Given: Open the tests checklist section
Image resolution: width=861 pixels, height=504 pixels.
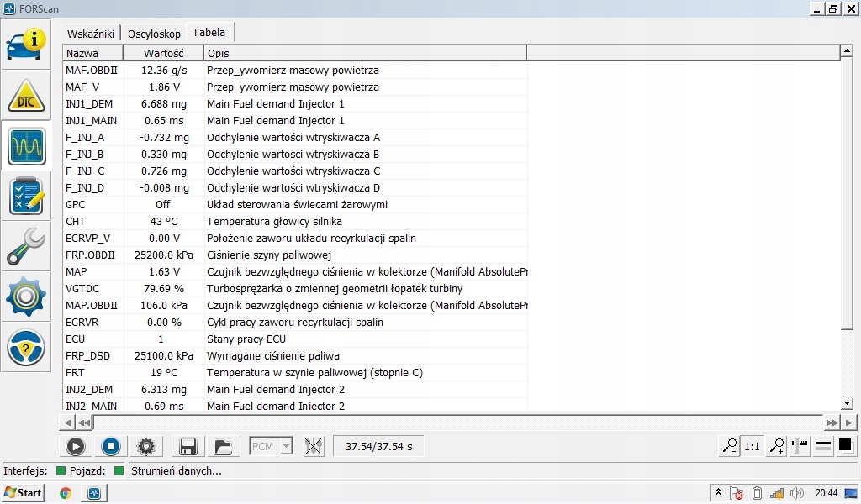Looking at the screenshot, I should click(x=26, y=197).
